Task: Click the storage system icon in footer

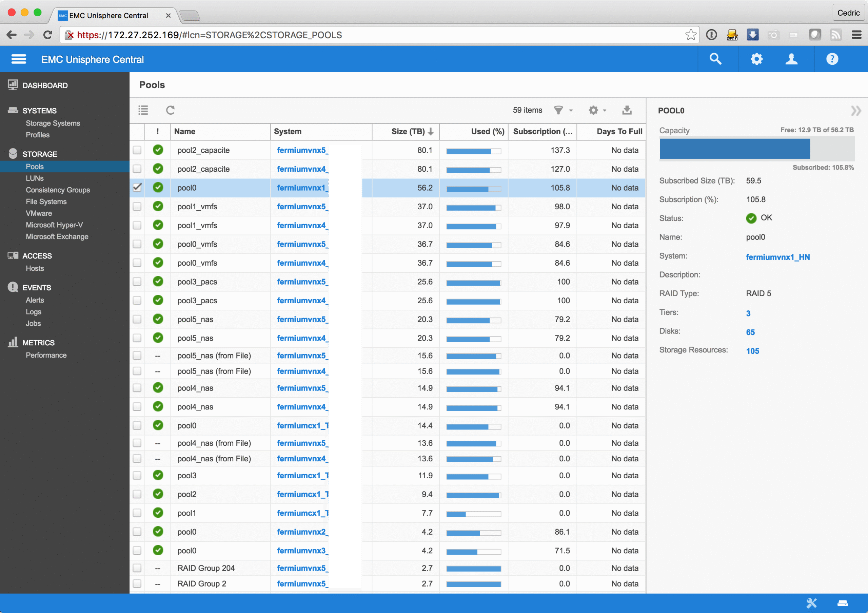Action: 843,603
